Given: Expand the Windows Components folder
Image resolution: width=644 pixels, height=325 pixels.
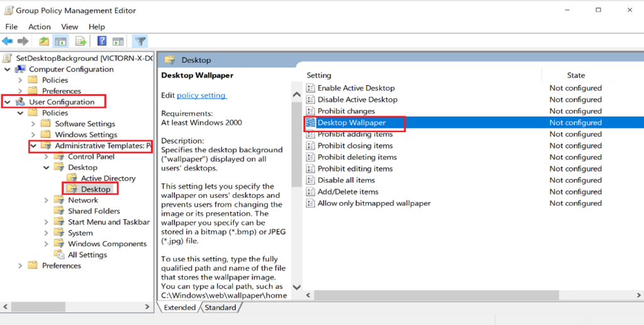Looking at the screenshot, I should click(x=47, y=244).
